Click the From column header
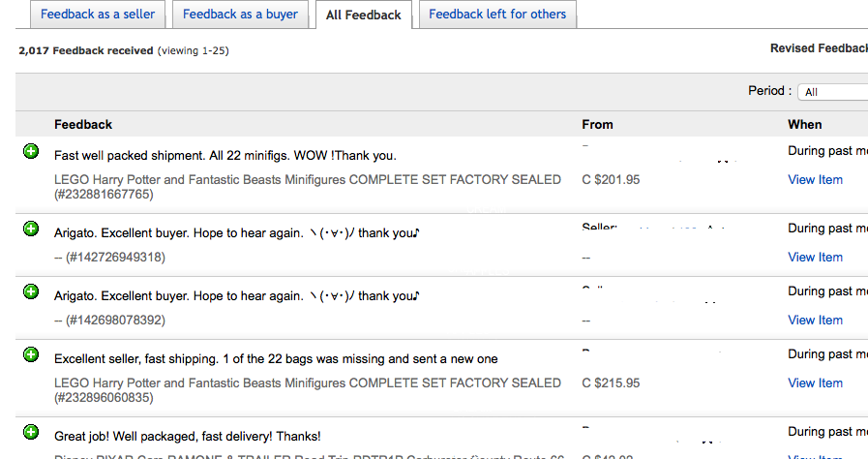Image resolution: width=868 pixels, height=459 pixels. pos(597,124)
